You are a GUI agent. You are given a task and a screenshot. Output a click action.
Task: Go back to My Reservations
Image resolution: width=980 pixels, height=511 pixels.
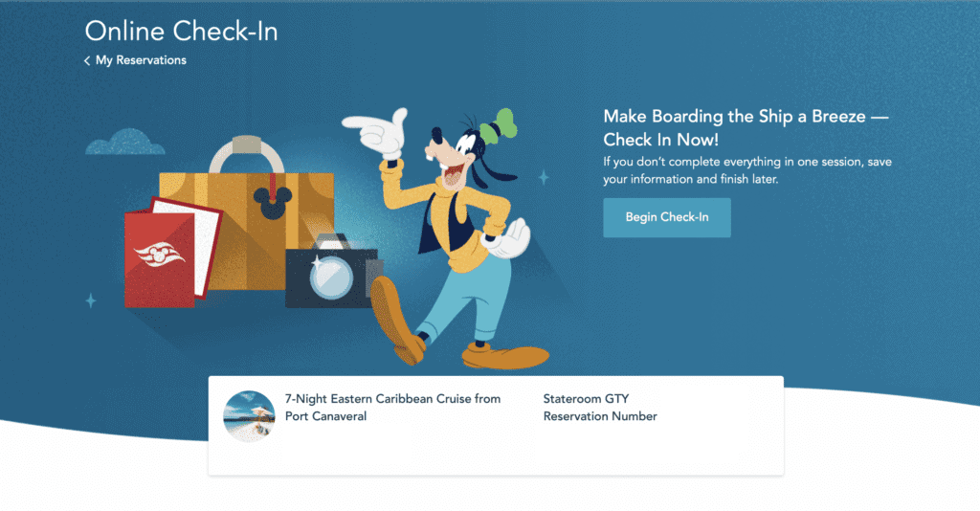[141, 60]
